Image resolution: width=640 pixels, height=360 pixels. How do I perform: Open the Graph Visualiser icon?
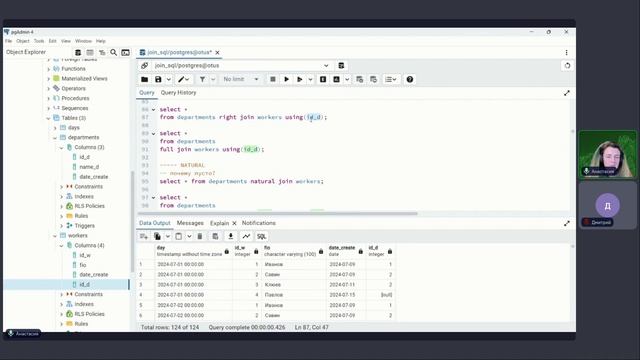246,236
